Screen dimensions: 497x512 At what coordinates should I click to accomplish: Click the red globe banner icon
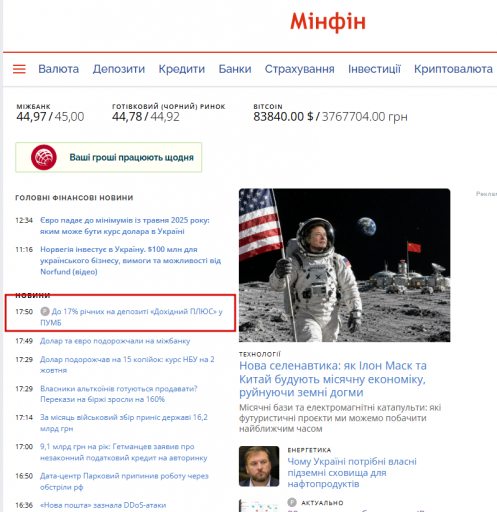(x=44, y=157)
